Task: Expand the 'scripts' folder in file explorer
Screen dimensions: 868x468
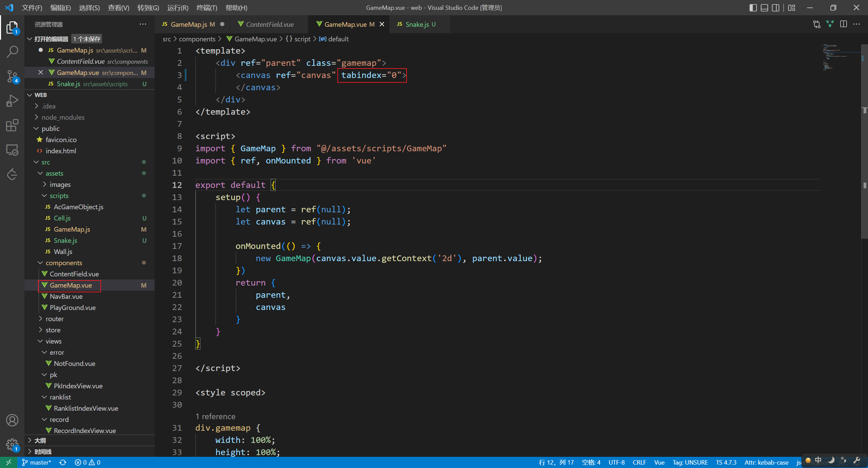Action: click(58, 195)
